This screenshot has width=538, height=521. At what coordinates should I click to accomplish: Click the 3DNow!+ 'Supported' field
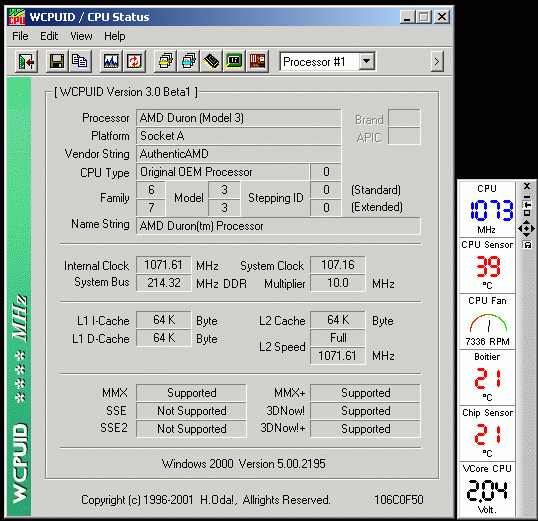(x=365, y=429)
